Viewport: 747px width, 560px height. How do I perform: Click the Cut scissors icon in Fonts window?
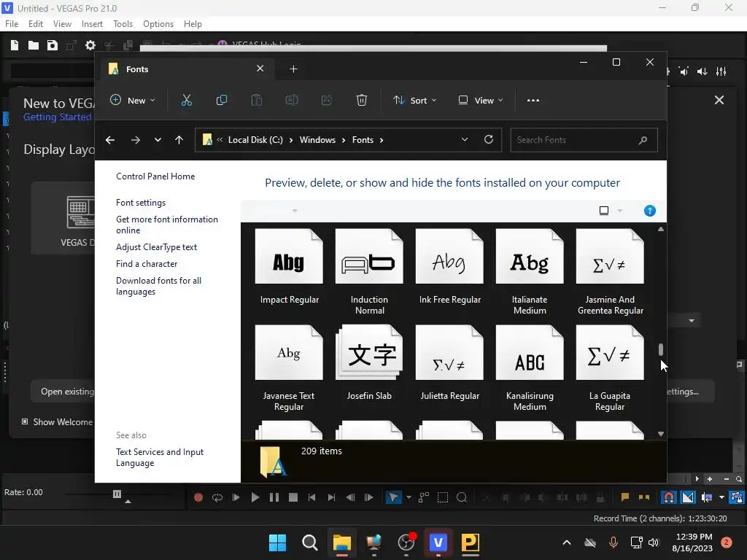pyautogui.click(x=186, y=101)
